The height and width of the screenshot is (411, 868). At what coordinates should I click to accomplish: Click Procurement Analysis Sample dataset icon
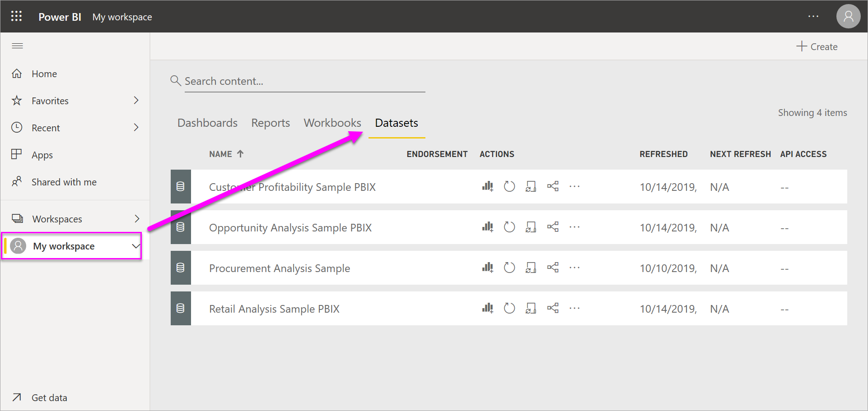point(181,268)
